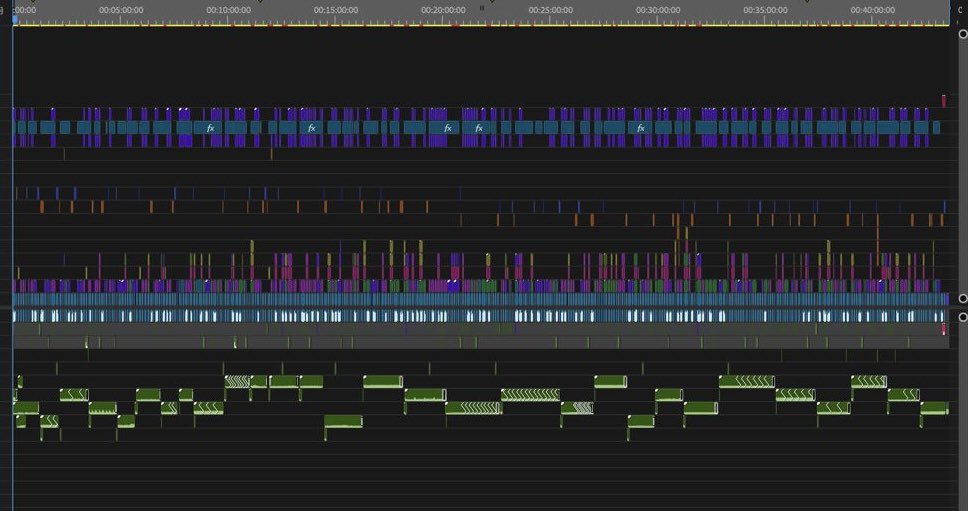Click the 00:20:00:00 mark on the time ruler
This screenshot has width=968, height=511.
coord(443,10)
